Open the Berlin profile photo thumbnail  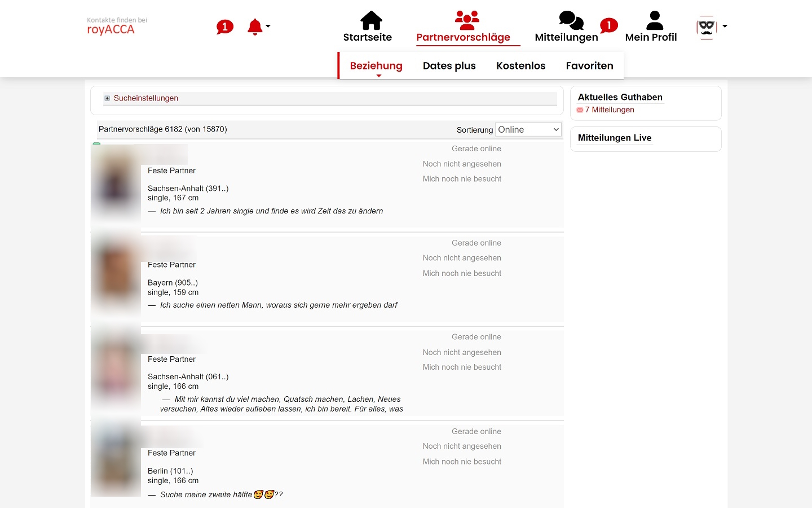pyautogui.click(x=116, y=460)
